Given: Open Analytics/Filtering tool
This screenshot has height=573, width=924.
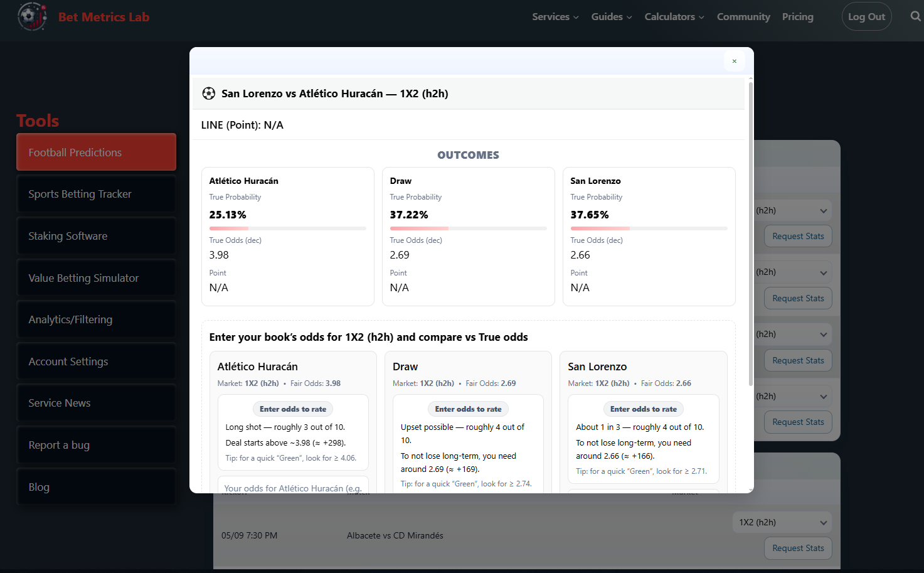Looking at the screenshot, I should pos(96,319).
